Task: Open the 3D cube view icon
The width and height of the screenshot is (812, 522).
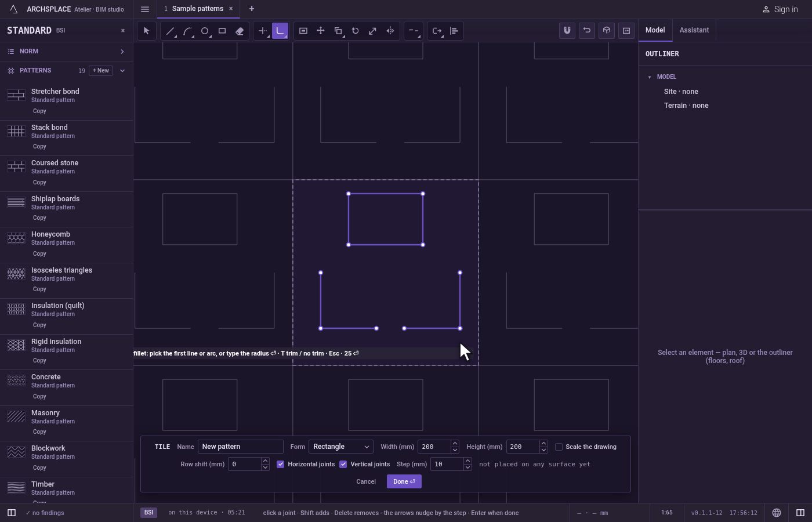Action: tap(607, 31)
